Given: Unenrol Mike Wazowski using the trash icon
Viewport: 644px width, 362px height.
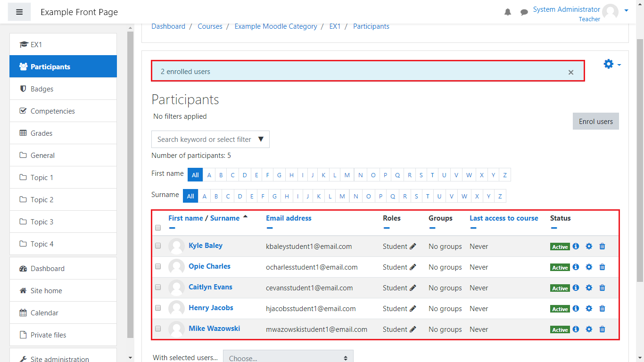Looking at the screenshot, I should [x=602, y=329].
